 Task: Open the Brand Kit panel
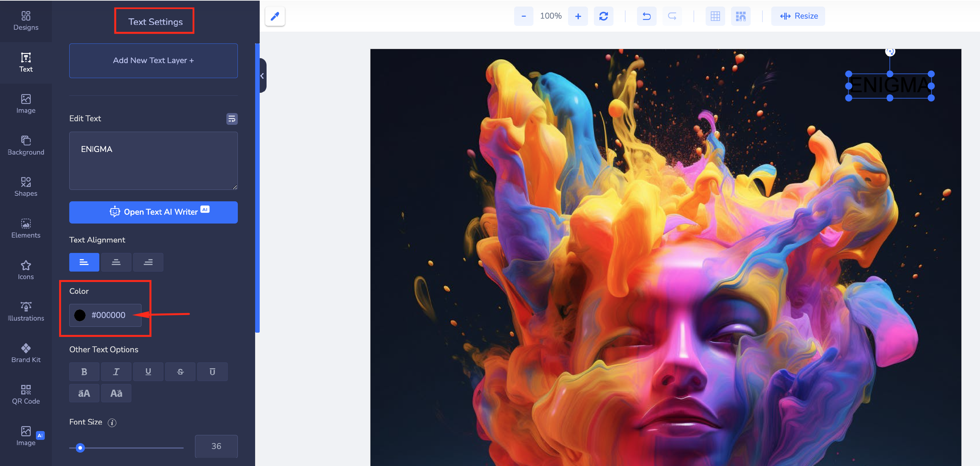click(x=26, y=353)
